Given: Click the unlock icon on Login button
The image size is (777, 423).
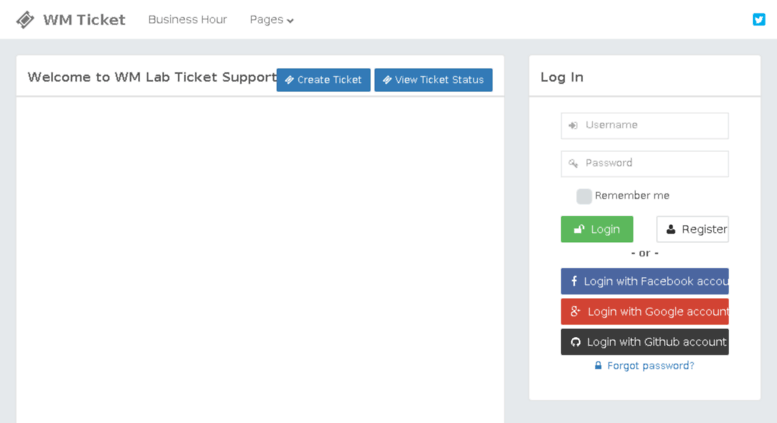Looking at the screenshot, I should tap(579, 229).
